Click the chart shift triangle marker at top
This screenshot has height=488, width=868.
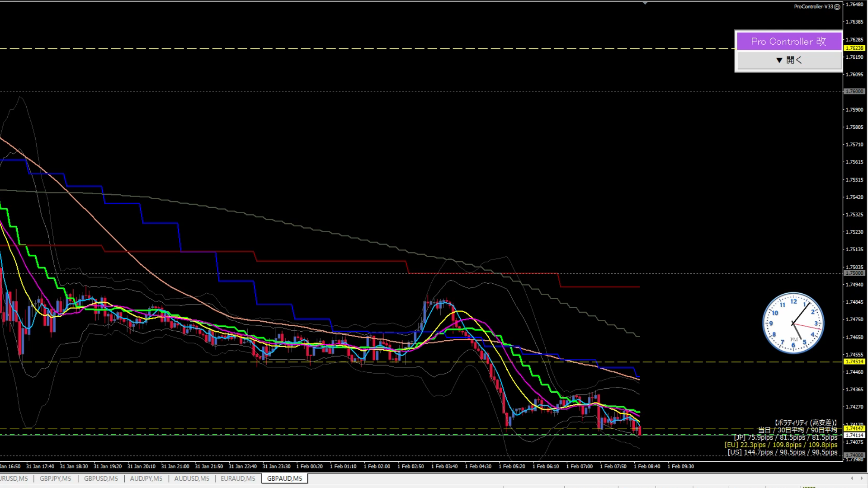[645, 3]
